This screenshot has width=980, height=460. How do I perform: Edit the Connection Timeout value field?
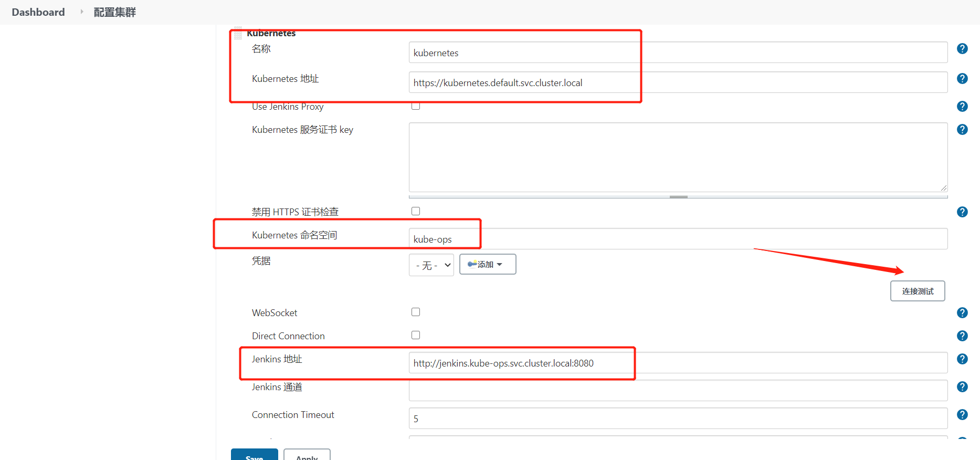678,419
